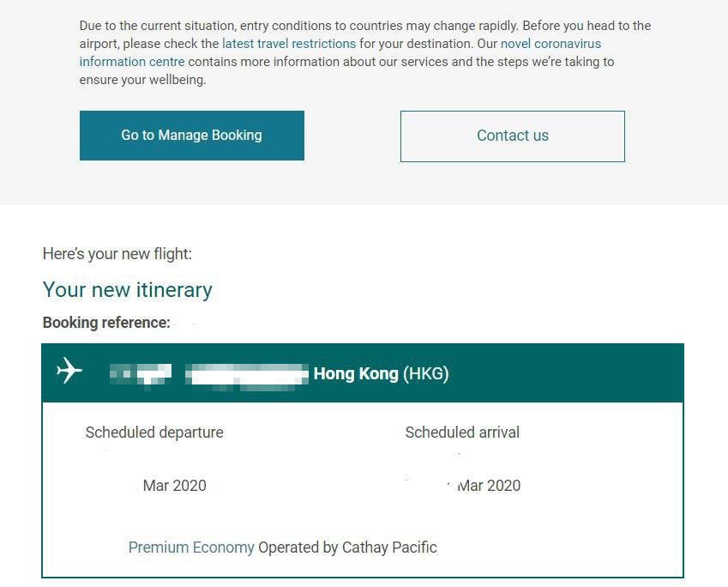Select the arrival date Mar 2020
The height and width of the screenshot is (587, 728).
pyautogui.click(x=489, y=486)
